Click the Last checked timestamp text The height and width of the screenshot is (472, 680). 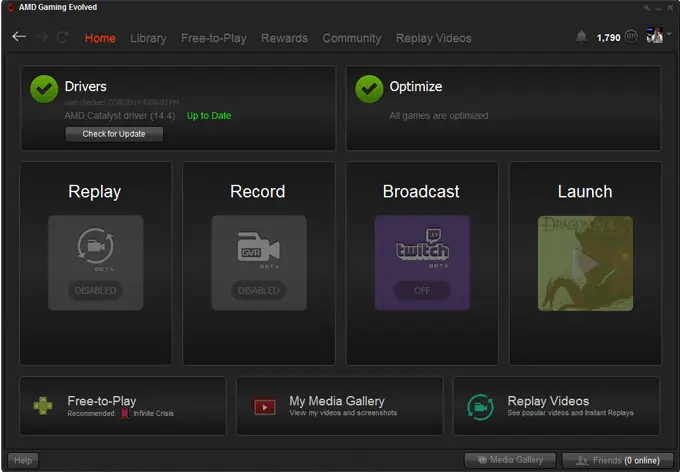121,102
